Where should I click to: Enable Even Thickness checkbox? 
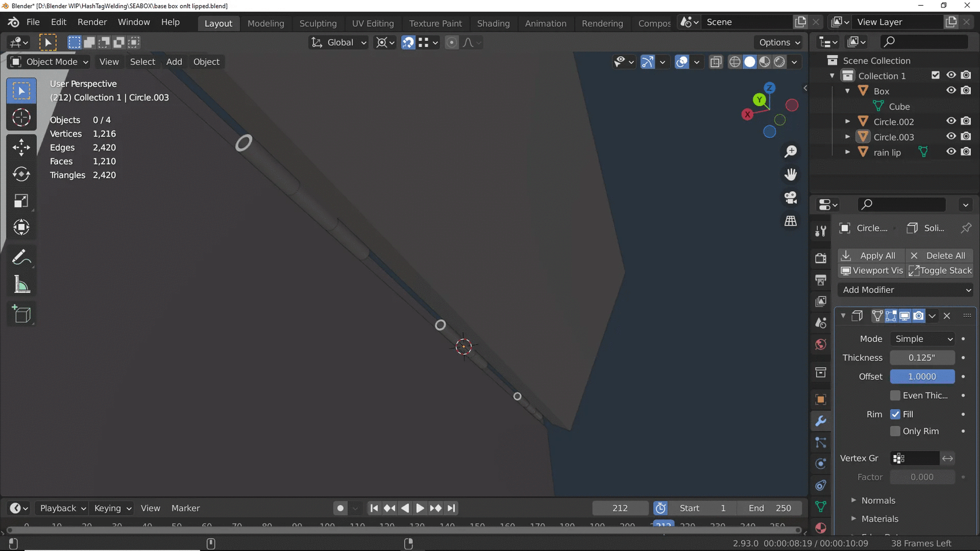(x=895, y=395)
